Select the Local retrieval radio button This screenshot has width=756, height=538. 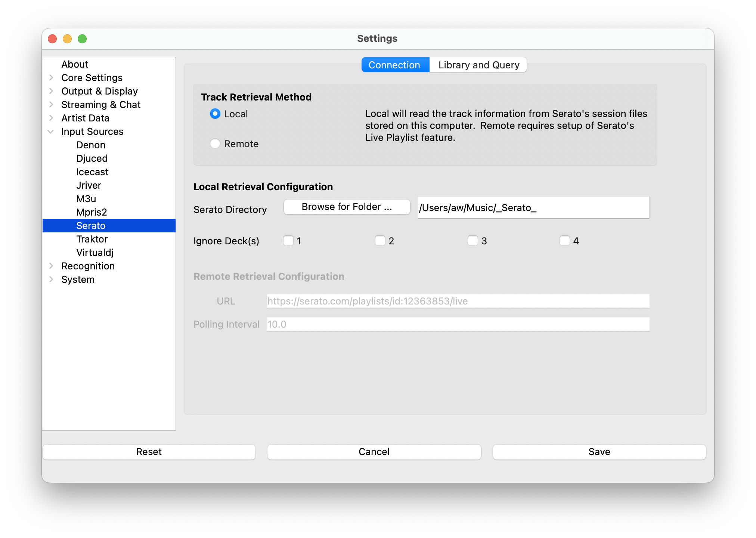(x=215, y=114)
